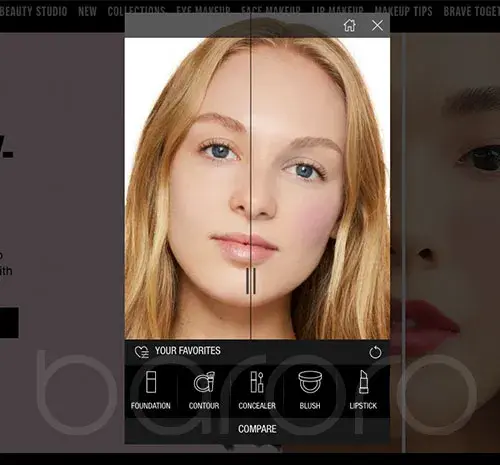Close the virtual try-on panel
The image size is (500, 465).
tap(377, 25)
